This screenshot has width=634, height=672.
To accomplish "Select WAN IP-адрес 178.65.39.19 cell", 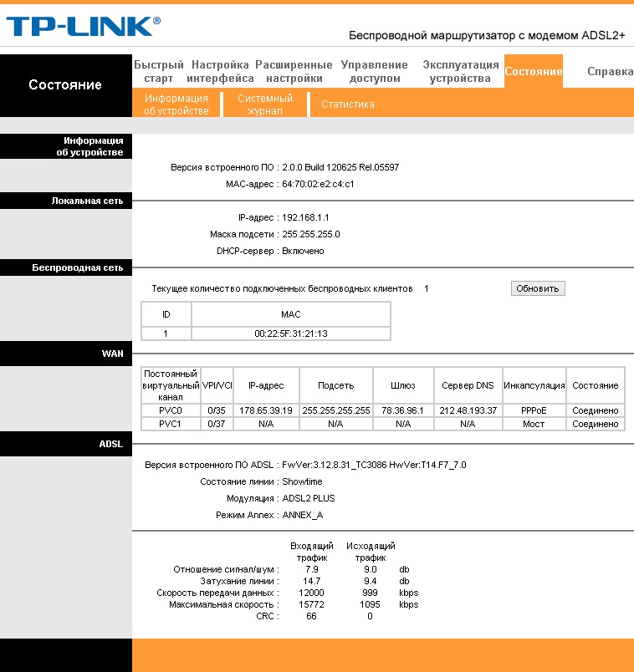I will coord(266,410).
